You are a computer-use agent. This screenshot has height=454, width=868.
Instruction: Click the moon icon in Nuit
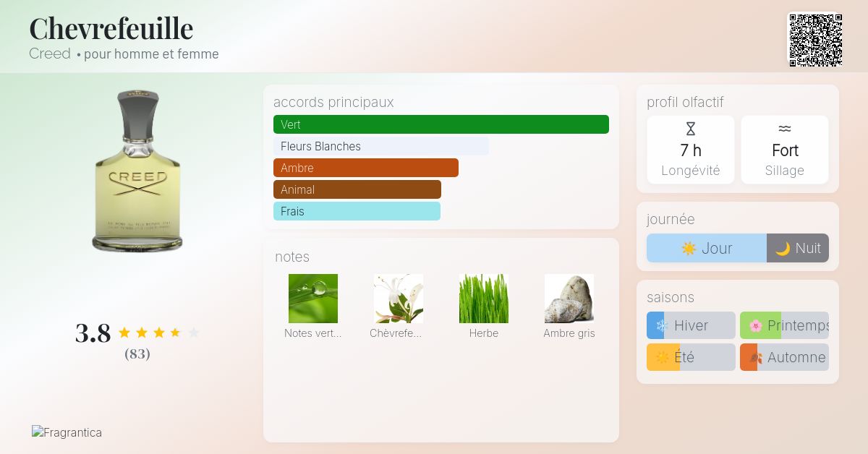[x=783, y=249]
